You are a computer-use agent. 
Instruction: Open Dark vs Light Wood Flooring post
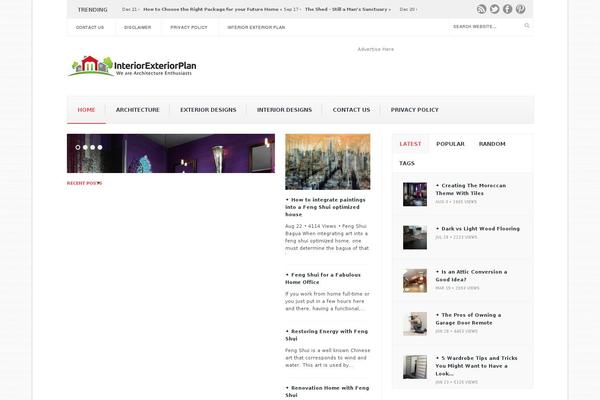(x=478, y=229)
